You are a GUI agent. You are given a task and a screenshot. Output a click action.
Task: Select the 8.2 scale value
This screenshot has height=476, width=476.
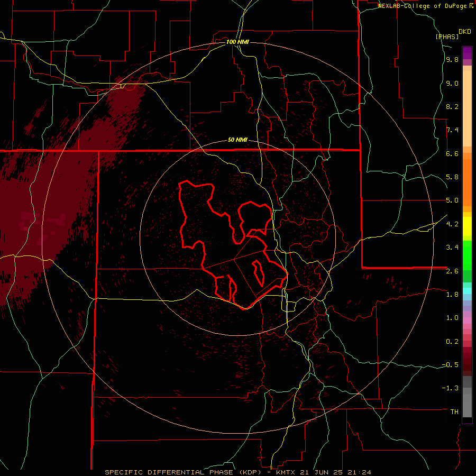[x=452, y=107]
